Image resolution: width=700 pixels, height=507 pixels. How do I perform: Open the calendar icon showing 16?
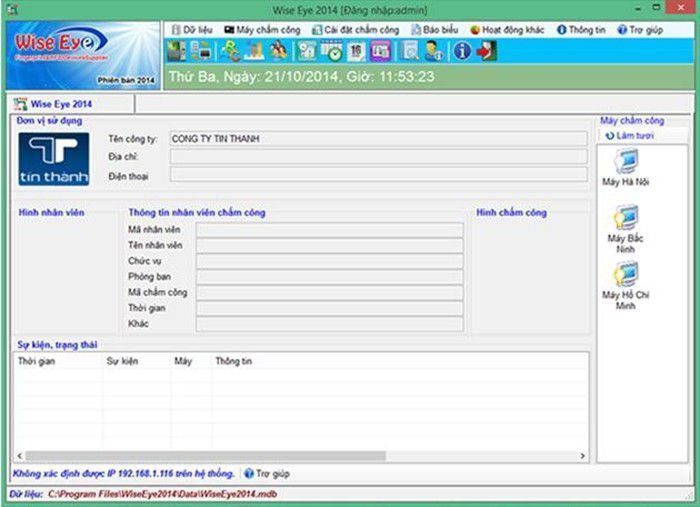(356, 51)
